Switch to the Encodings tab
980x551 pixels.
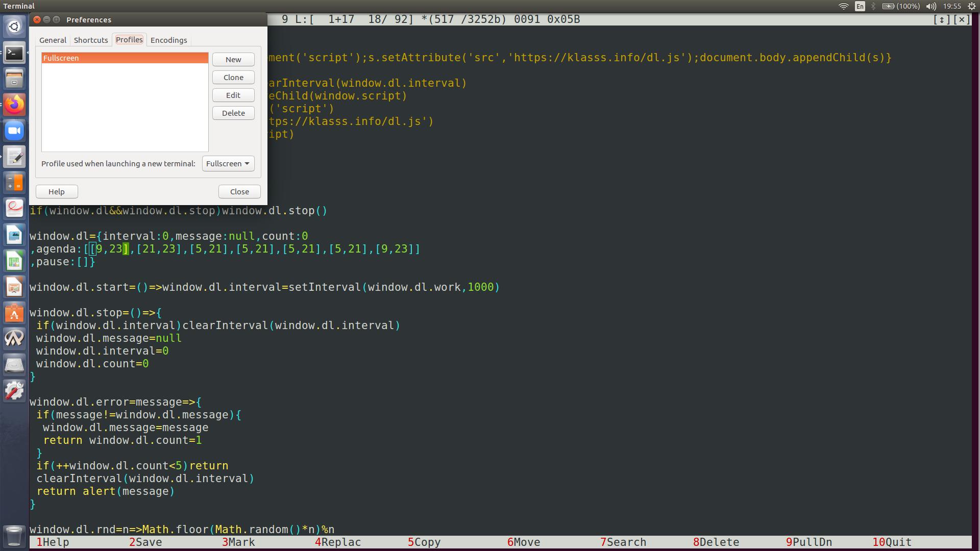[x=168, y=40]
